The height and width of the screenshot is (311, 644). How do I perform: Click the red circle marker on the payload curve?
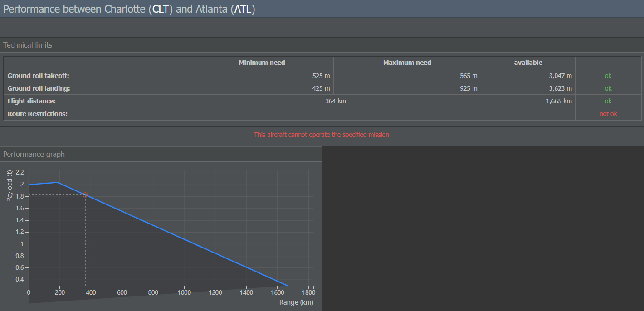point(85,195)
